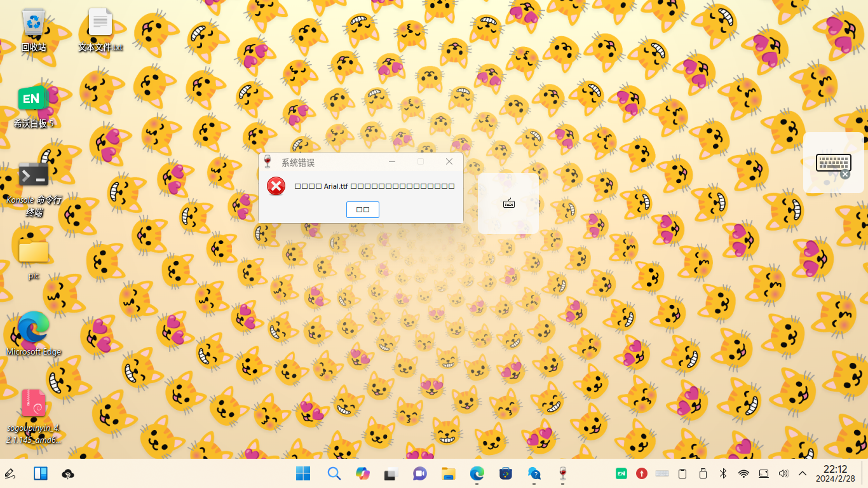
Task: Confirm the system error dialog button
Action: tap(363, 210)
